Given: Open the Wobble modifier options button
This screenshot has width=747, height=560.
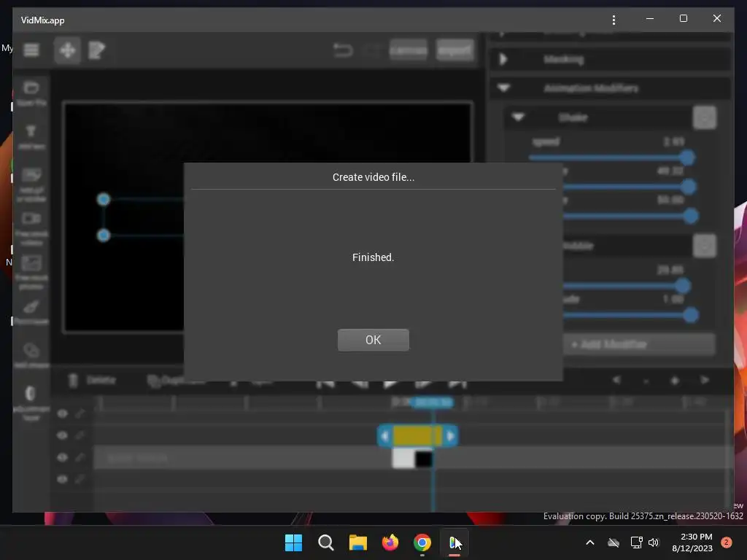Looking at the screenshot, I should coord(704,246).
